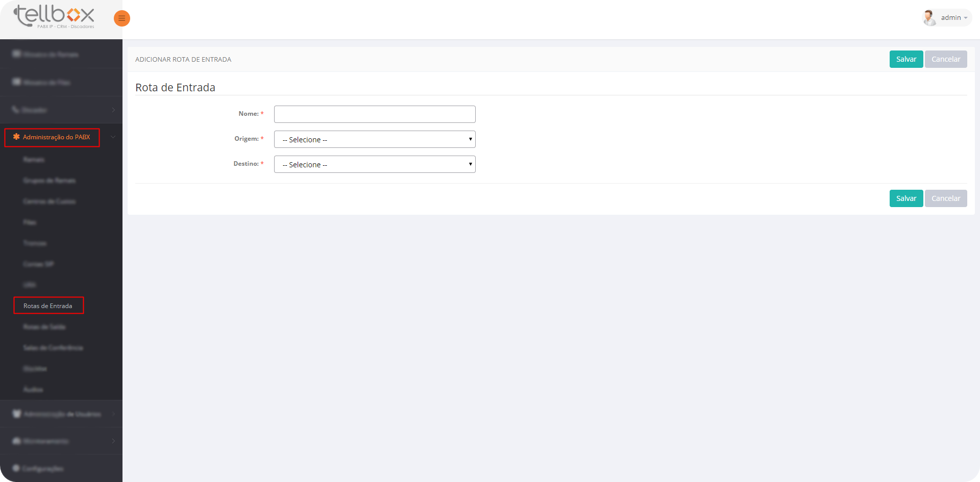
Task: Click the Configurações gear icon in sidebar
Action: (16, 468)
